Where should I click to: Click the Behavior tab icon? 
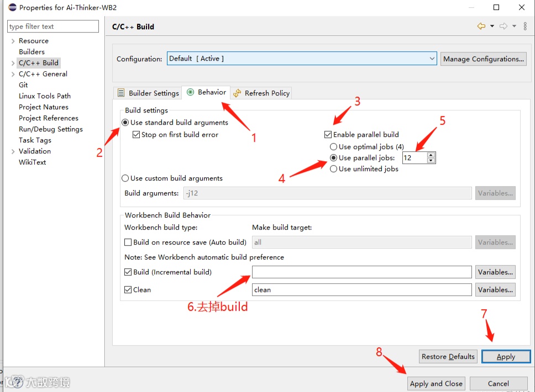(x=190, y=92)
